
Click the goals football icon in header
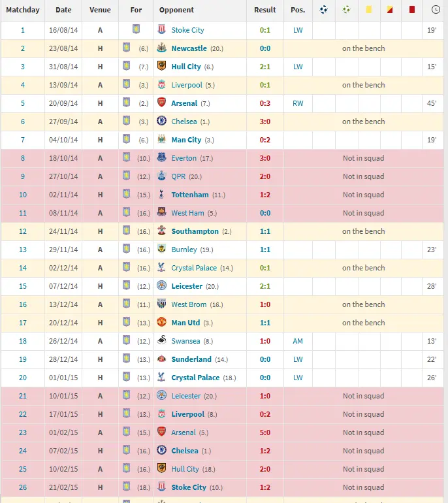click(x=324, y=10)
